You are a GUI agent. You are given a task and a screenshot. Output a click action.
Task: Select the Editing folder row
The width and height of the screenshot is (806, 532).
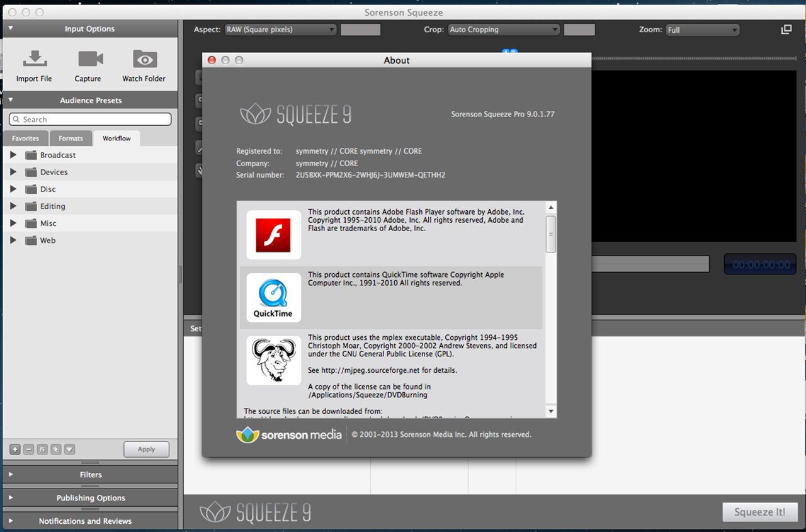pos(90,206)
